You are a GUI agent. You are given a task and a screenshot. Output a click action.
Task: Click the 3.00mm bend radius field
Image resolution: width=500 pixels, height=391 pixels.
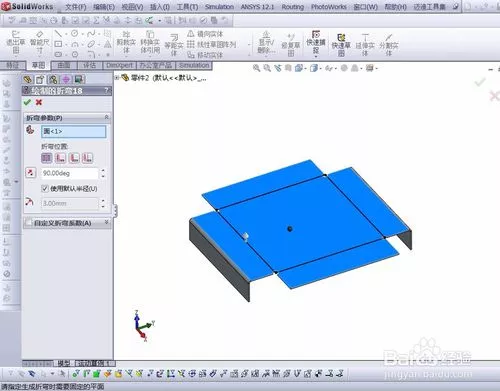[x=70, y=203]
